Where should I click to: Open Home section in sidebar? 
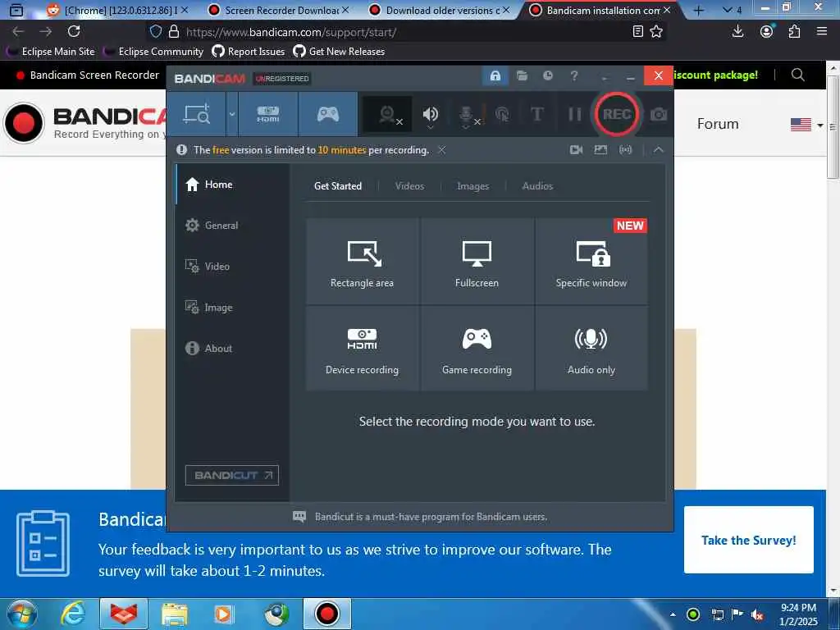pos(232,185)
